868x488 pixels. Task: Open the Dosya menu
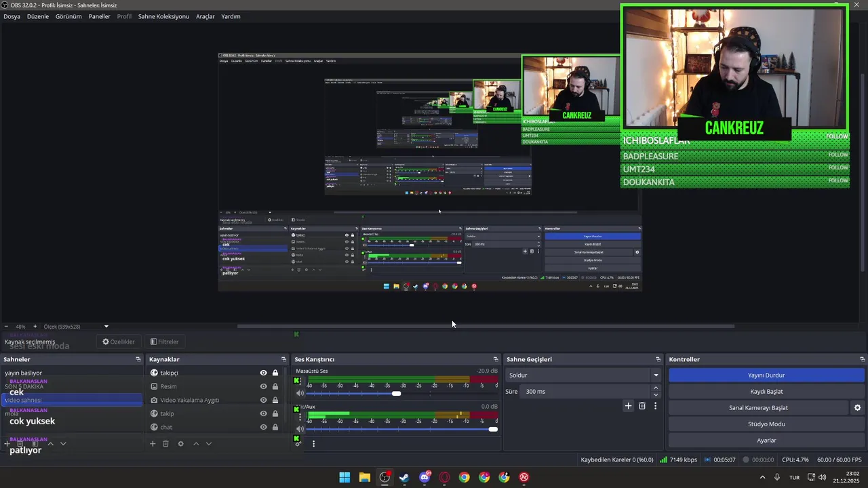(x=12, y=16)
